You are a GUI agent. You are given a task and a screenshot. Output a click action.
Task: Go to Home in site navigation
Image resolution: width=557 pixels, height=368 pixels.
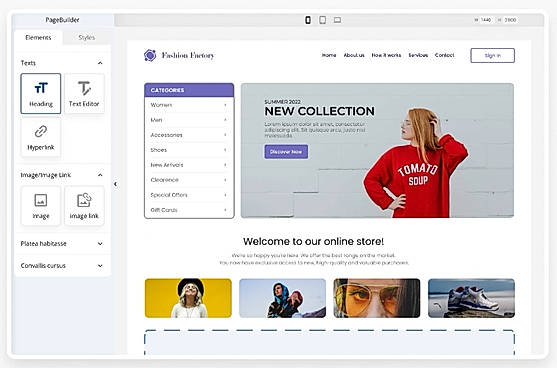pos(329,55)
